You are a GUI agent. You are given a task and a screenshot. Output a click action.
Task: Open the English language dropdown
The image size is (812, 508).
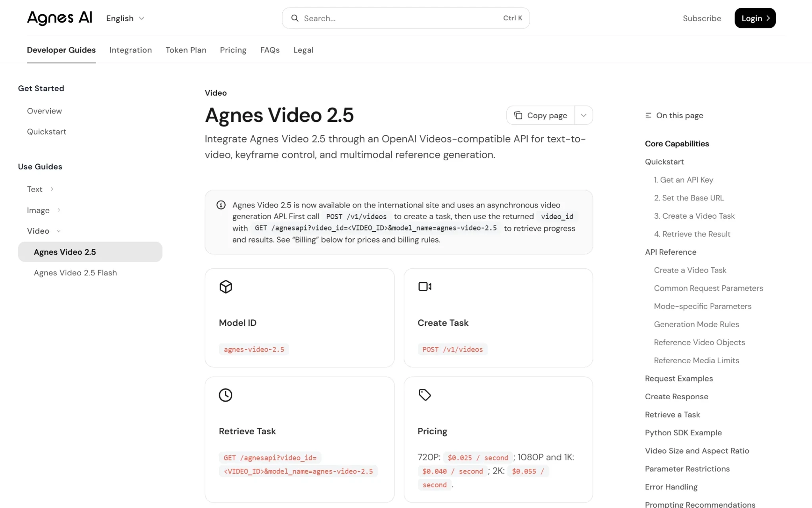(x=125, y=18)
